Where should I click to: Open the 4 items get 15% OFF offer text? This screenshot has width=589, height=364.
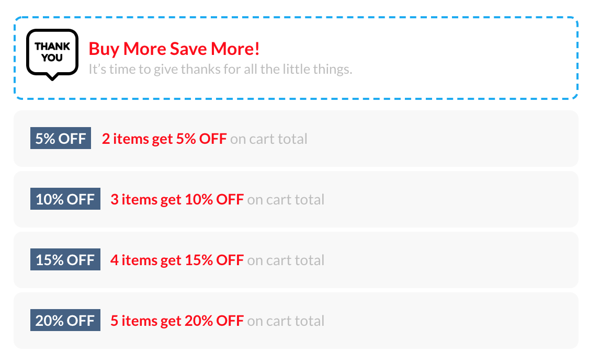click(177, 260)
